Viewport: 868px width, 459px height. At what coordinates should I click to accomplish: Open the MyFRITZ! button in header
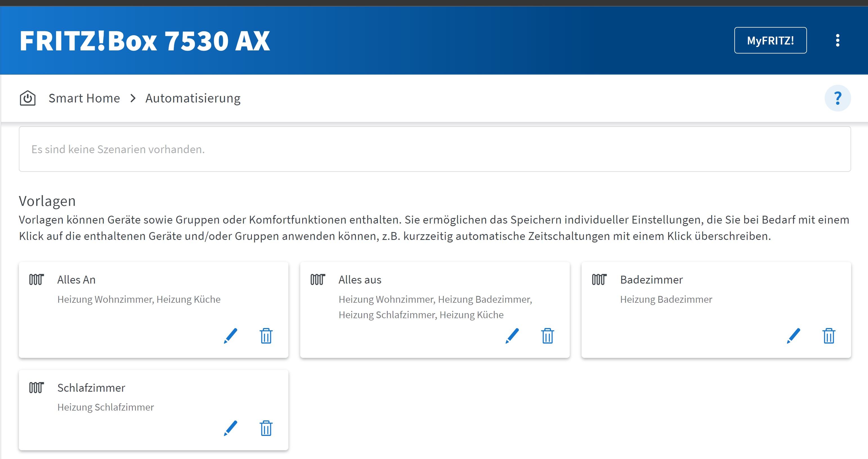point(770,41)
